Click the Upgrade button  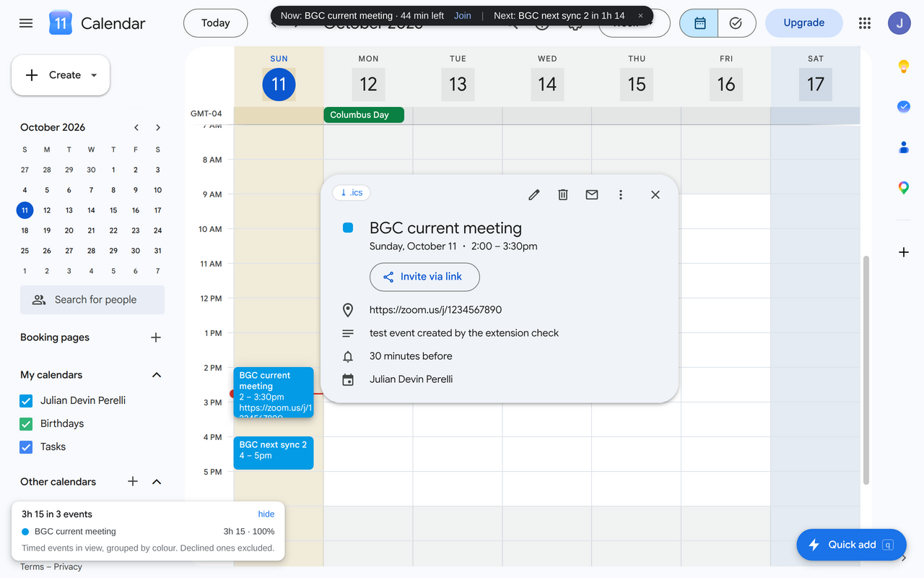point(804,23)
